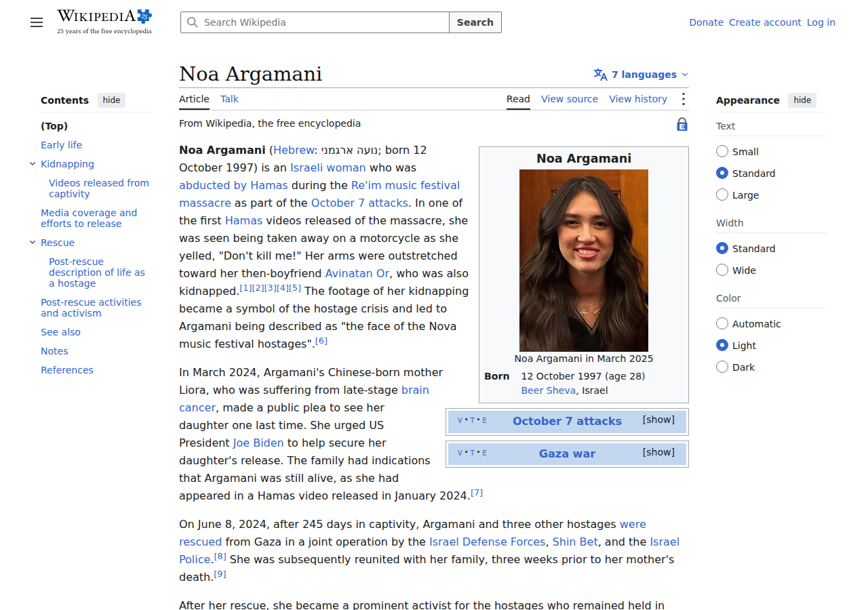The width and height of the screenshot is (868, 610).
Task: Open the October 7 attacks navbox title link
Action: pyautogui.click(x=567, y=421)
